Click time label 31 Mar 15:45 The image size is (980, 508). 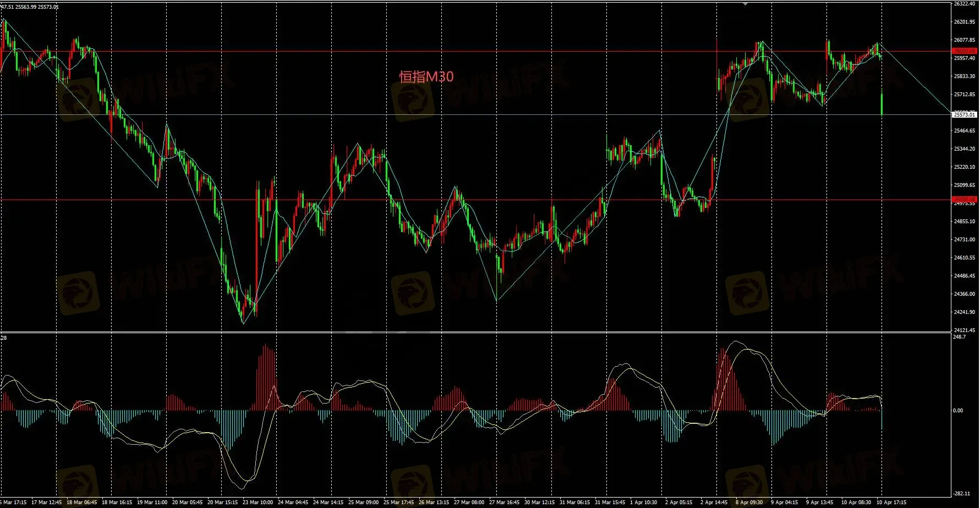click(610, 503)
